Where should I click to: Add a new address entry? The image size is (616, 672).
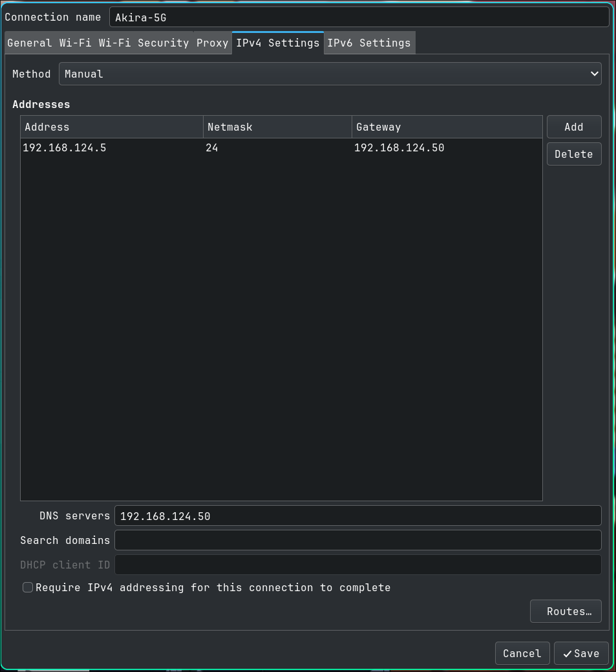pos(574,127)
